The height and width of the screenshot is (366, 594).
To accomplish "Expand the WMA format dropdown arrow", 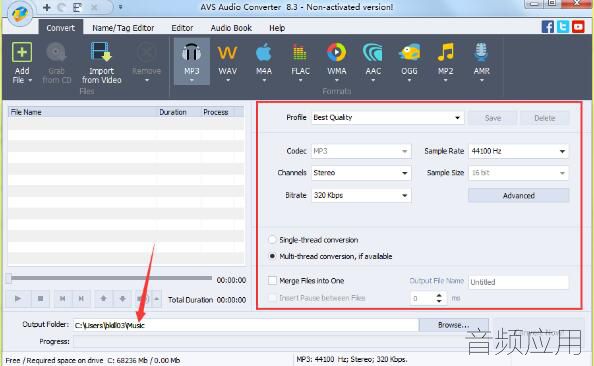I will pyautogui.click(x=336, y=80).
